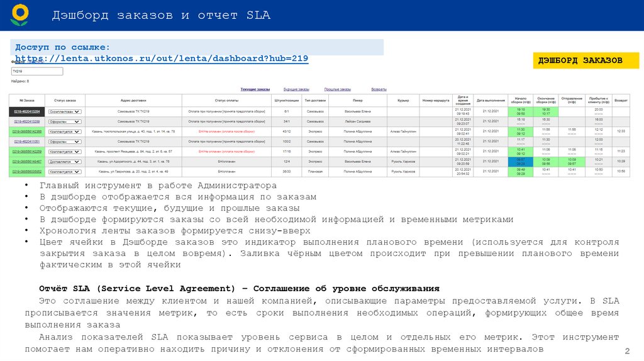Open status dropdown for order 0219-4620411051

click(65, 142)
